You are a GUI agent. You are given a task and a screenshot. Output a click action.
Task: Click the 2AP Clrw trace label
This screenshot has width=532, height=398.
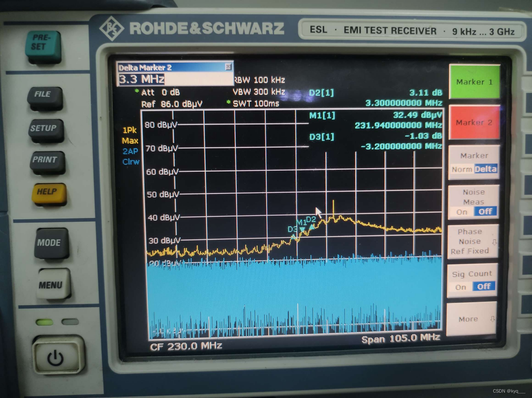(x=131, y=157)
